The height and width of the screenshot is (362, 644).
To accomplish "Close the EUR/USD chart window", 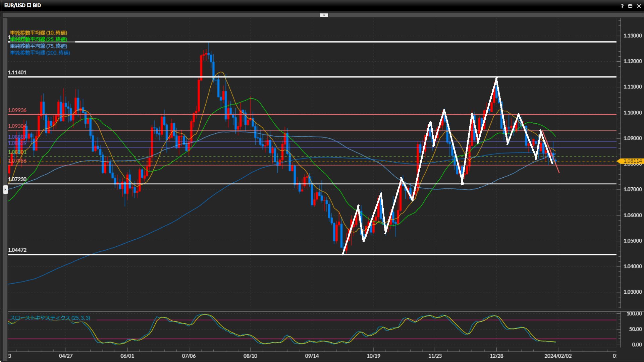I will tap(639, 6).
